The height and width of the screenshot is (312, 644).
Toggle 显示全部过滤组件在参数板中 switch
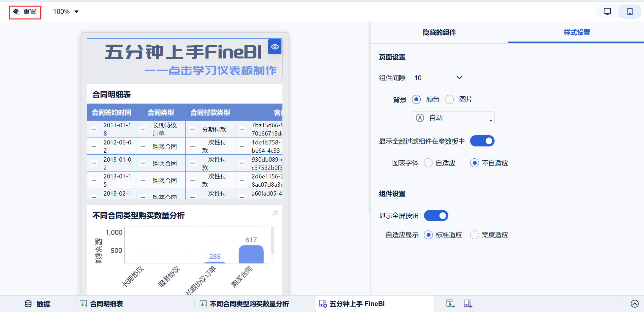coord(482,141)
